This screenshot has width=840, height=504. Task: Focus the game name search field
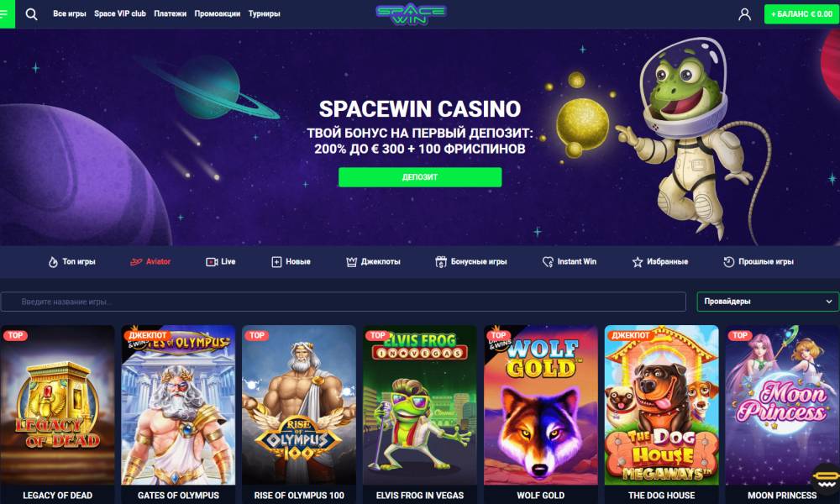[x=343, y=302]
